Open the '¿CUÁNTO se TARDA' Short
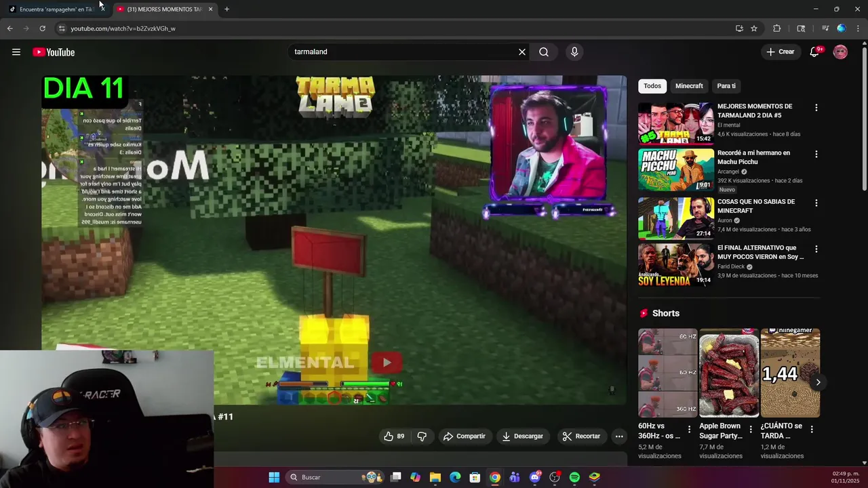This screenshot has height=488, width=868. [790, 373]
